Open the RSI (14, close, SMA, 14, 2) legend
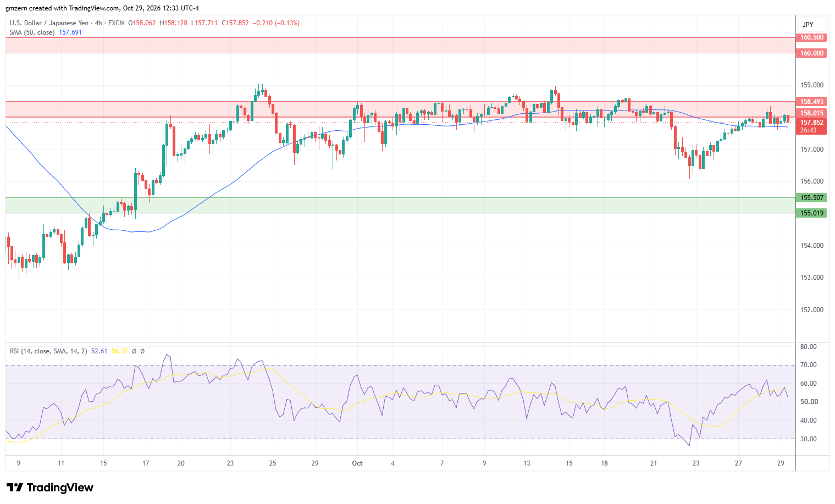 pos(48,351)
